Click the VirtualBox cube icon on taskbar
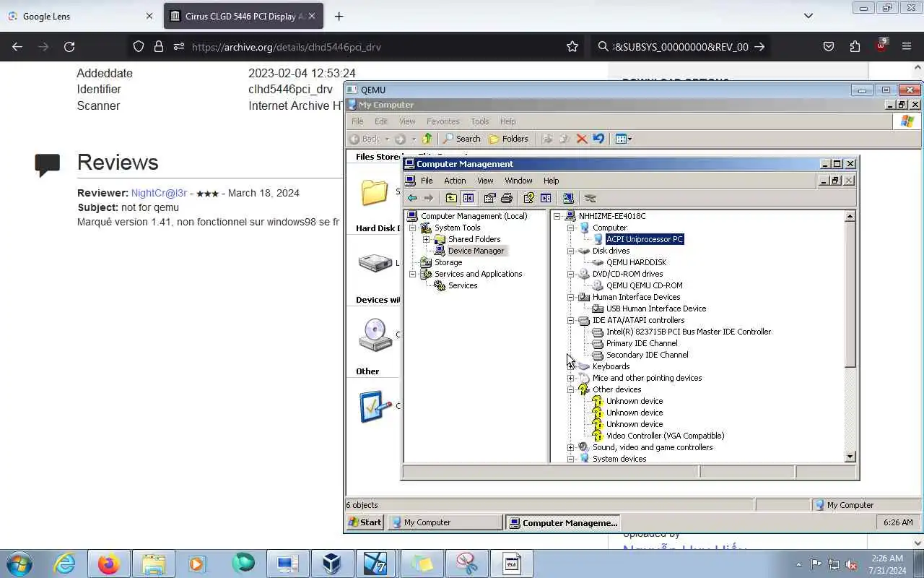Screen dimensions: 924x578 331,564
